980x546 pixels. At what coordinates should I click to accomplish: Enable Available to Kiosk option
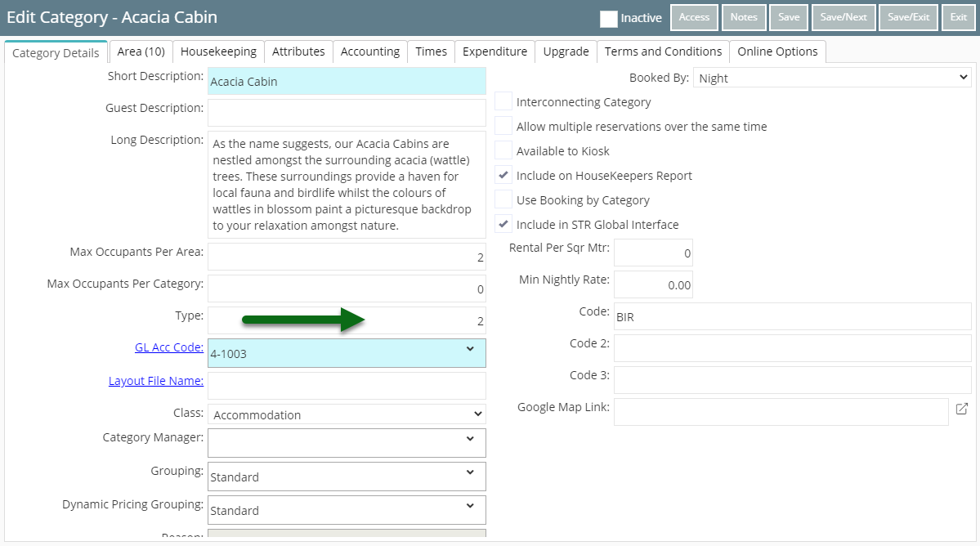coord(503,150)
